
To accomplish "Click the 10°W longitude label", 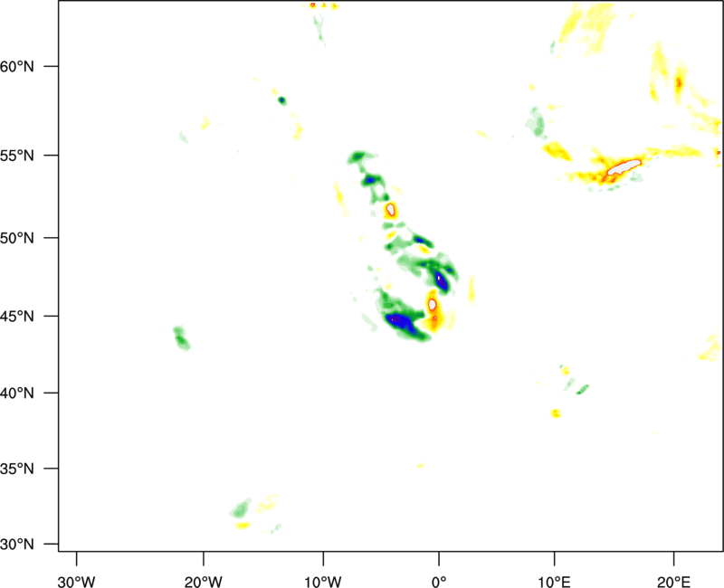I will [323, 582].
